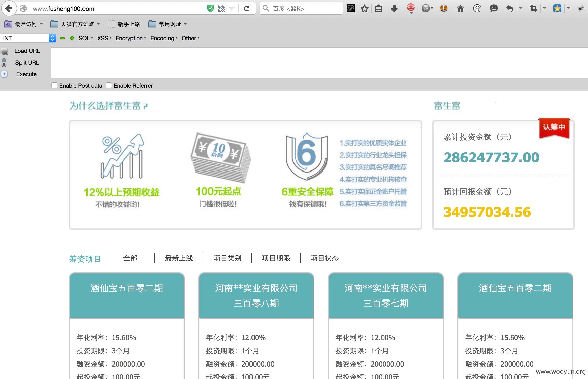Open the downloads arrow icon

point(394,9)
